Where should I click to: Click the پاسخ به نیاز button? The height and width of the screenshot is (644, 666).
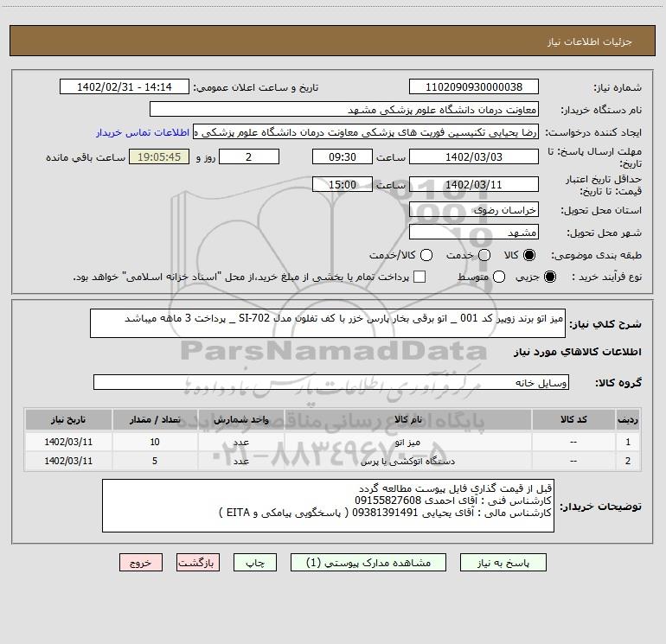click(503, 563)
